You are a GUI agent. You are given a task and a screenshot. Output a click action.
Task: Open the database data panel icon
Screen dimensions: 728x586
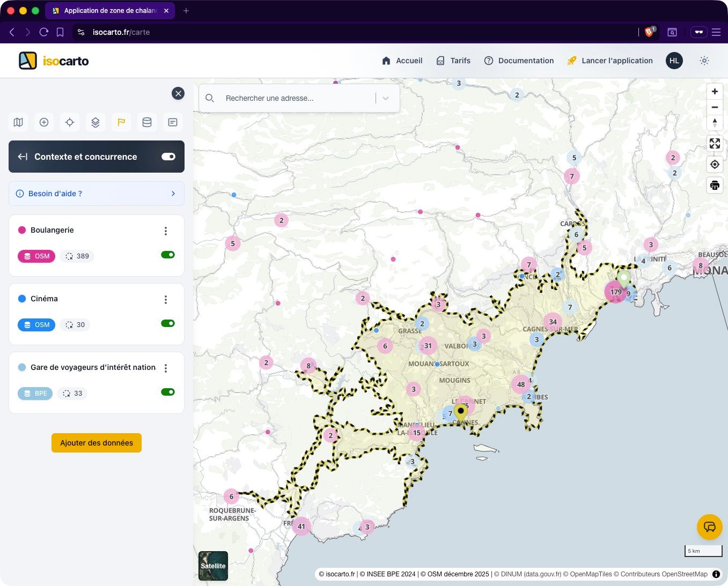[x=147, y=122]
